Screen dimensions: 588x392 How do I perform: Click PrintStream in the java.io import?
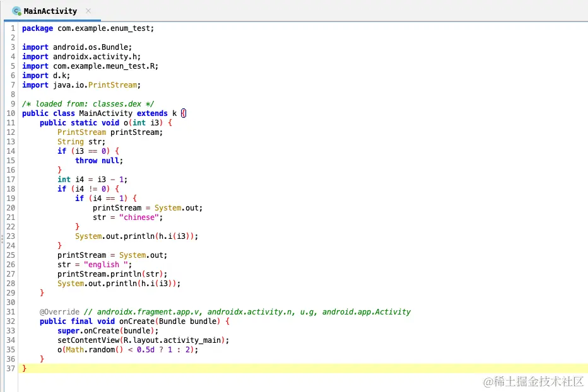pos(112,85)
